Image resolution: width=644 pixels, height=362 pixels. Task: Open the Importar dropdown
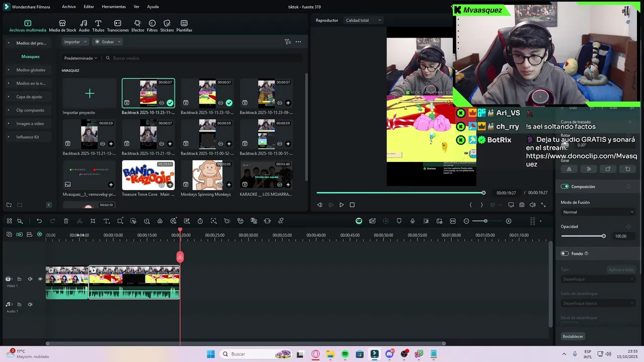click(x=75, y=42)
